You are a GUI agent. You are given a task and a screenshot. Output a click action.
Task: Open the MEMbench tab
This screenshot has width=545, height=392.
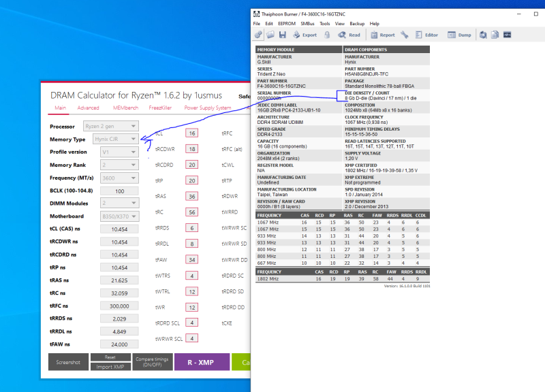tap(125, 108)
